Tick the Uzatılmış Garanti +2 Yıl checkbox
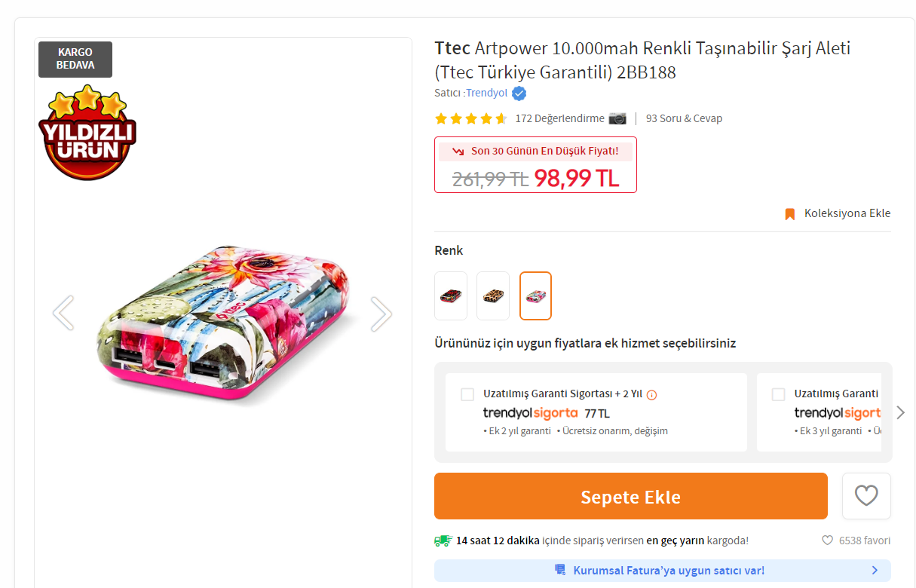The width and height of the screenshot is (916, 588). [x=467, y=394]
